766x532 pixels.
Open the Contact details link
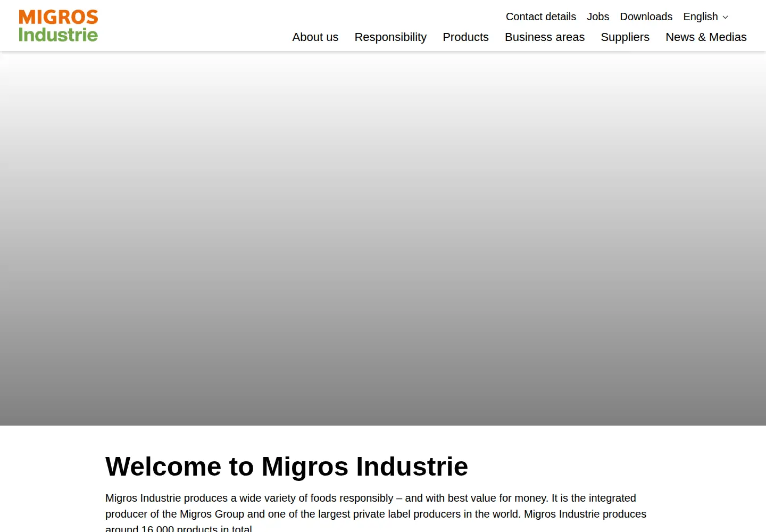click(x=540, y=16)
